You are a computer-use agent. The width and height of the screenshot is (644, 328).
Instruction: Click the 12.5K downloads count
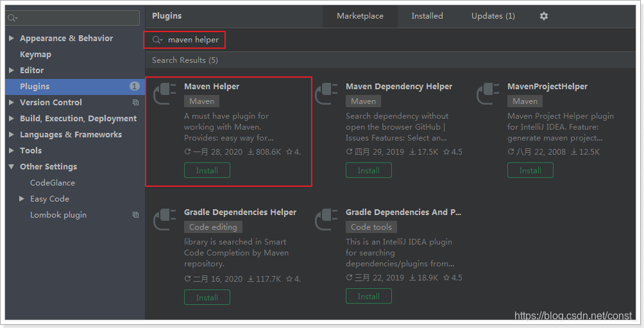(585, 152)
